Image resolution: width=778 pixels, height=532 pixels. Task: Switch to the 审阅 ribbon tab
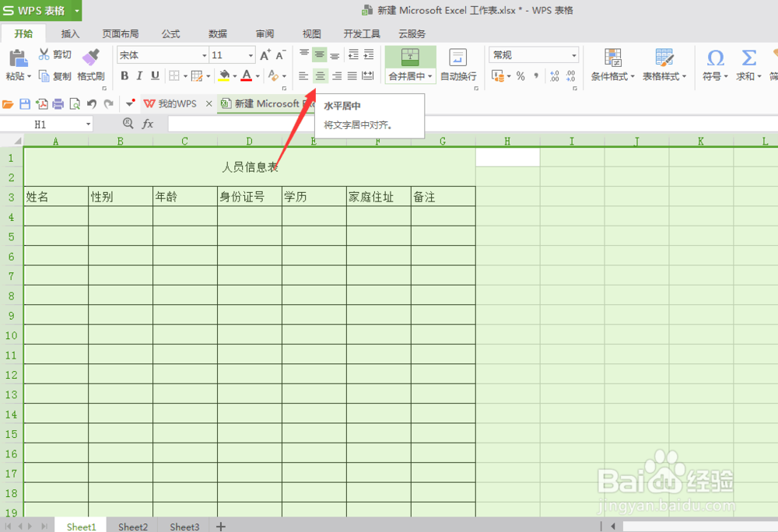[x=265, y=33]
